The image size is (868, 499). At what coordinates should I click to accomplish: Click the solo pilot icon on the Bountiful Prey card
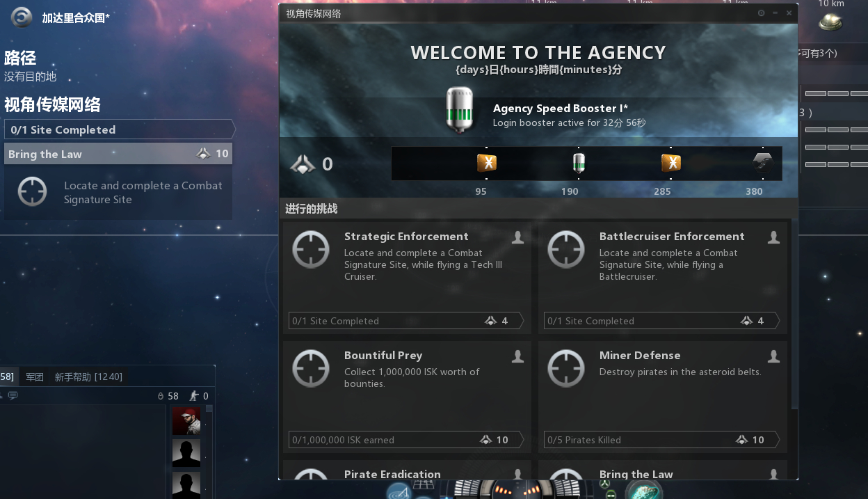pyautogui.click(x=517, y=357)
